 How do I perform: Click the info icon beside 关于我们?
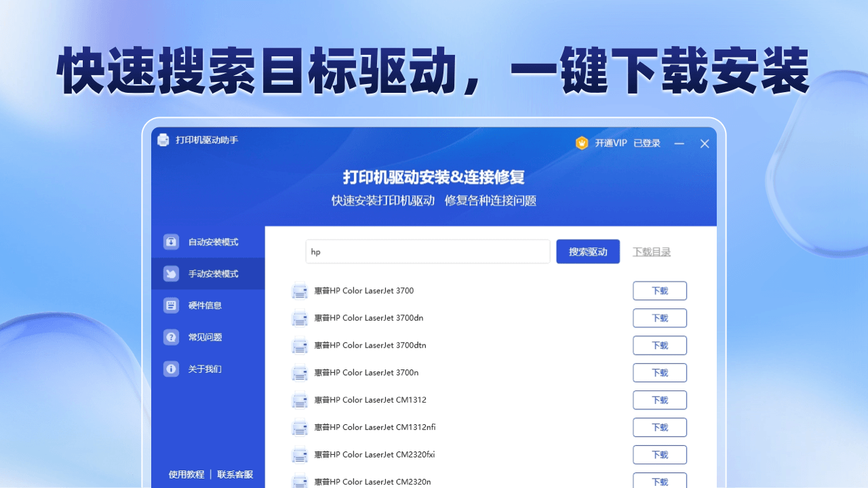point(170,369)
